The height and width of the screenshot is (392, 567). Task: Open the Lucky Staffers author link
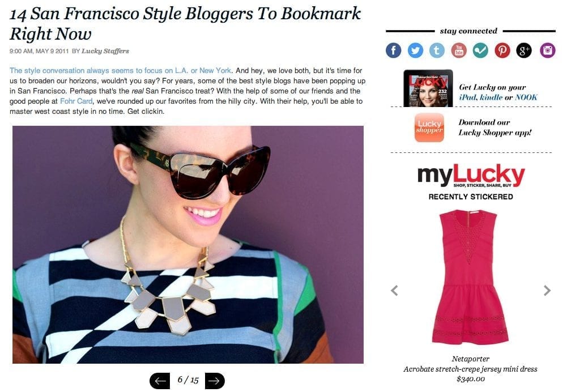[105, 51]
